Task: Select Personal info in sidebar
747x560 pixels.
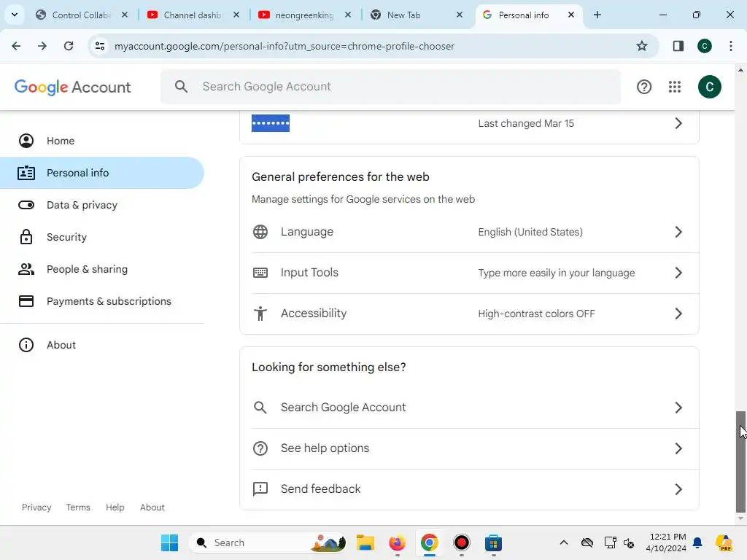Action: [x=102, y=173]
